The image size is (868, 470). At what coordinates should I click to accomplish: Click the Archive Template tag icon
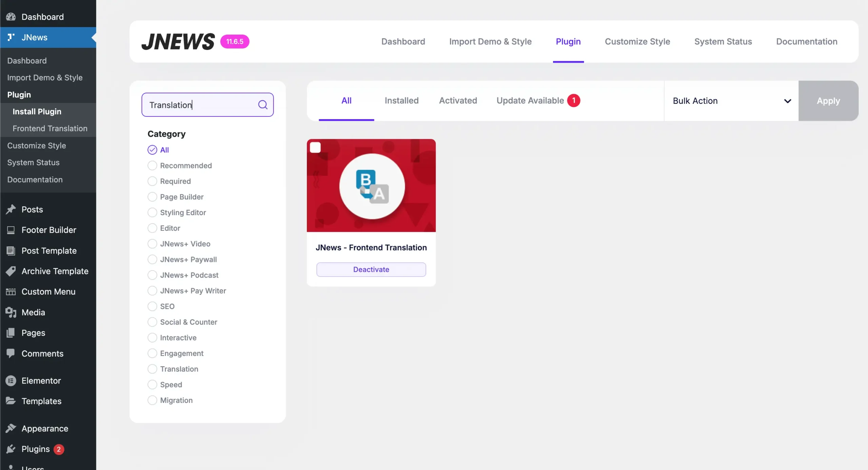11,271
